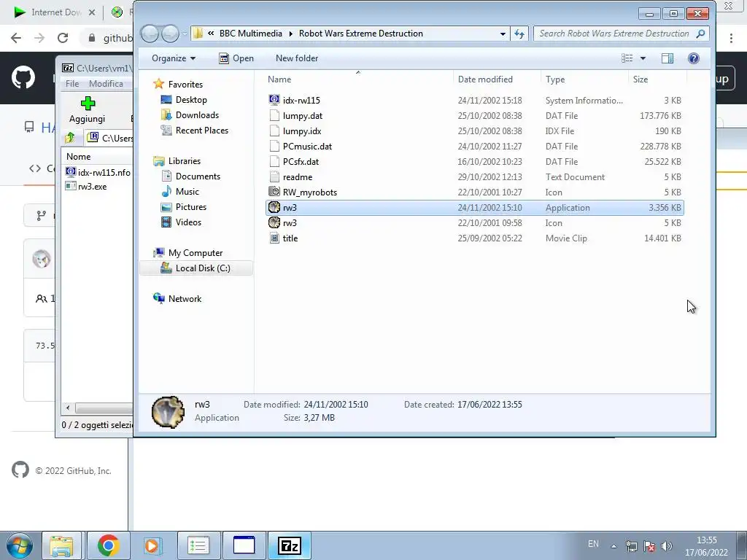The image size is (747, 560).
Task: Click BBC Multimedia in the breadcrumb path
Action: [x=251, y=34]
